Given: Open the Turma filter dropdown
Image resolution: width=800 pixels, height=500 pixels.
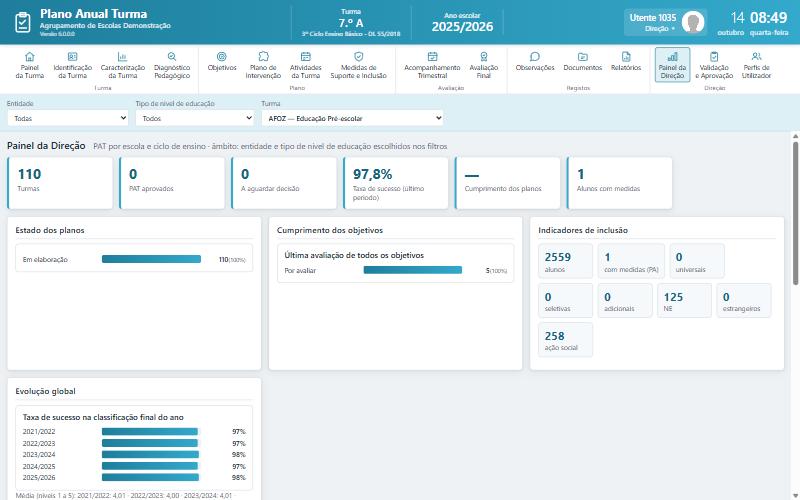Looking at the screenshot, I should tap(353, 118).
